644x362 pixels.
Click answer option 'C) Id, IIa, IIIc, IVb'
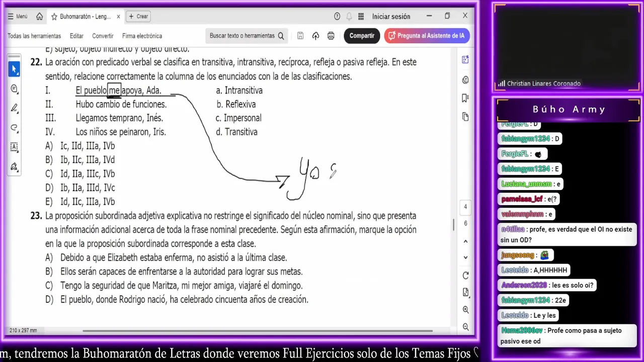point(80,174)
